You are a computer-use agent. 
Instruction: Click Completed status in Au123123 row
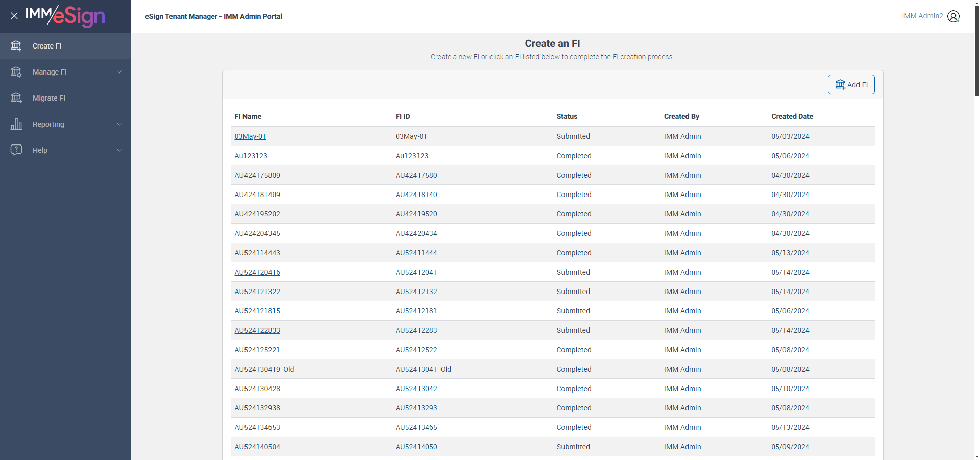[x=574, y=156]
